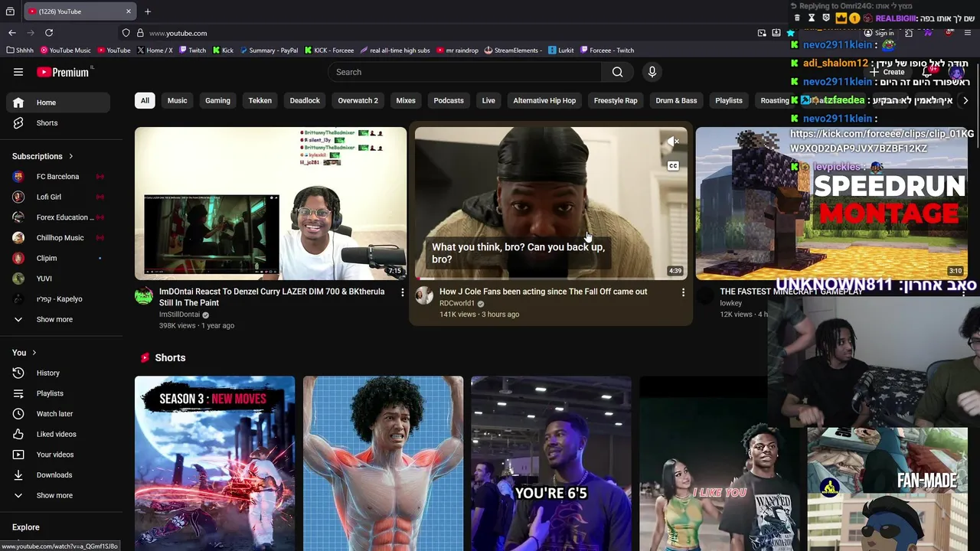Click the search magnifier button
The width and height of the screenshot is (980, 551).
point(617,72)
